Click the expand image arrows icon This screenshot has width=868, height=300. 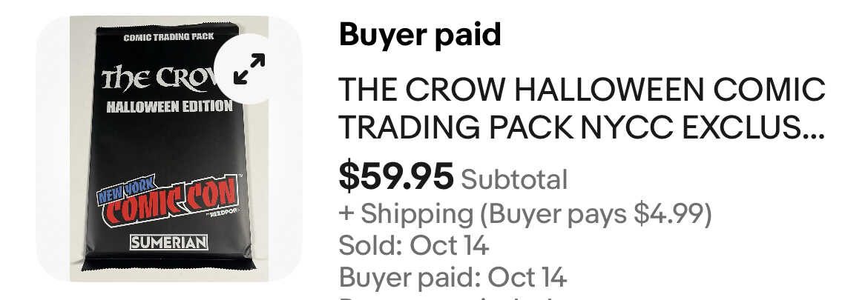click(249, 68)
